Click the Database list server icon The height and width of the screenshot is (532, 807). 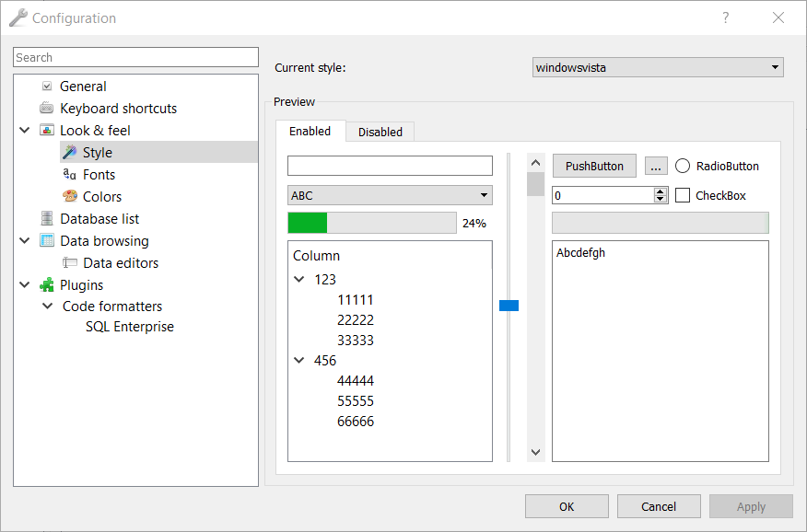(x=47, y=218)
